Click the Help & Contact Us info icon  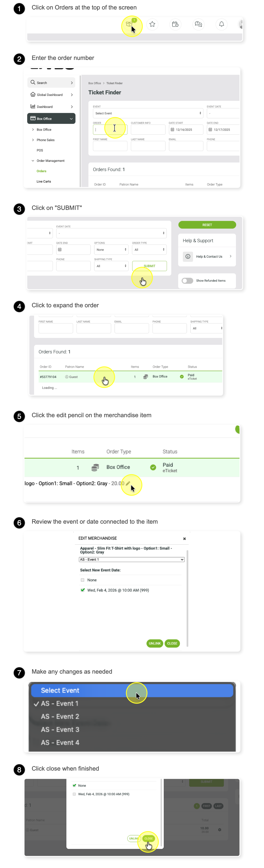coord(188,256)
